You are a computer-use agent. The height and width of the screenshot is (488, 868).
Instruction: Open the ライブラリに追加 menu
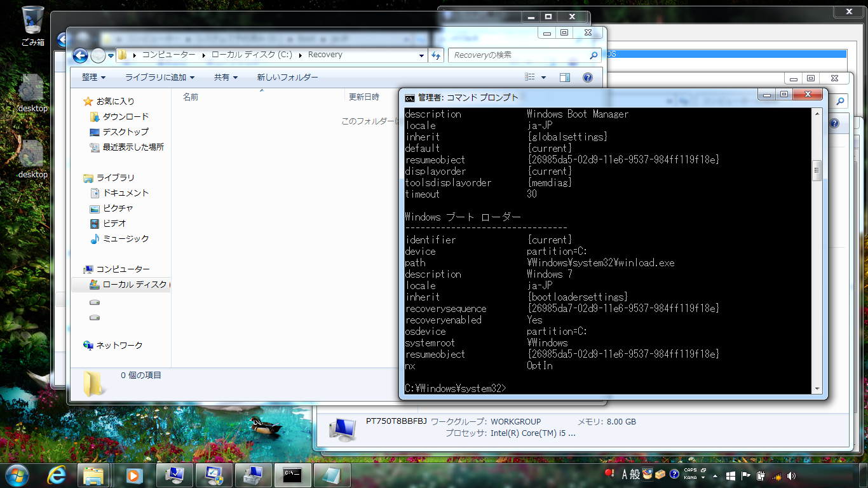[159, 78]
